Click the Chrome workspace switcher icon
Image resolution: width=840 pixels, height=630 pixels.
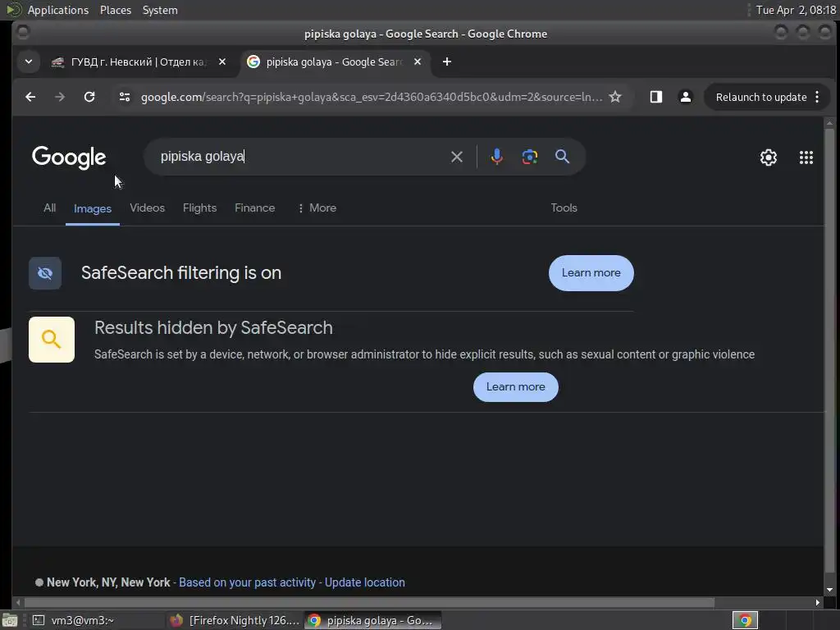[x=745, y=620]
